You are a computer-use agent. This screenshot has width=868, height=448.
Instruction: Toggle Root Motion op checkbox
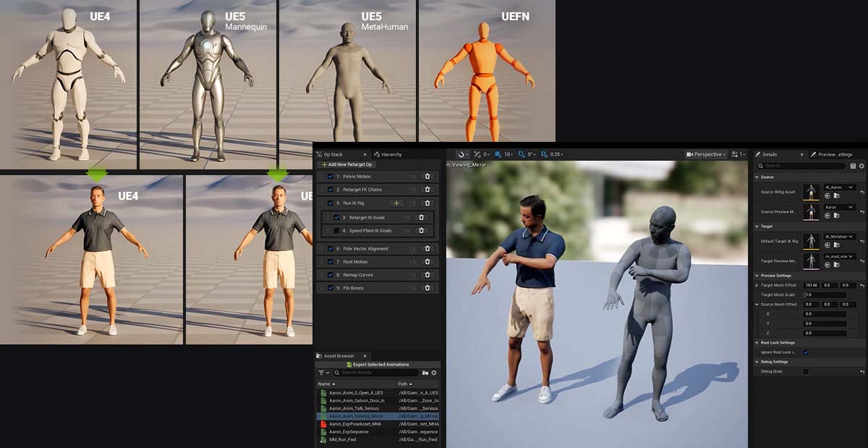[x=330, y=262]
